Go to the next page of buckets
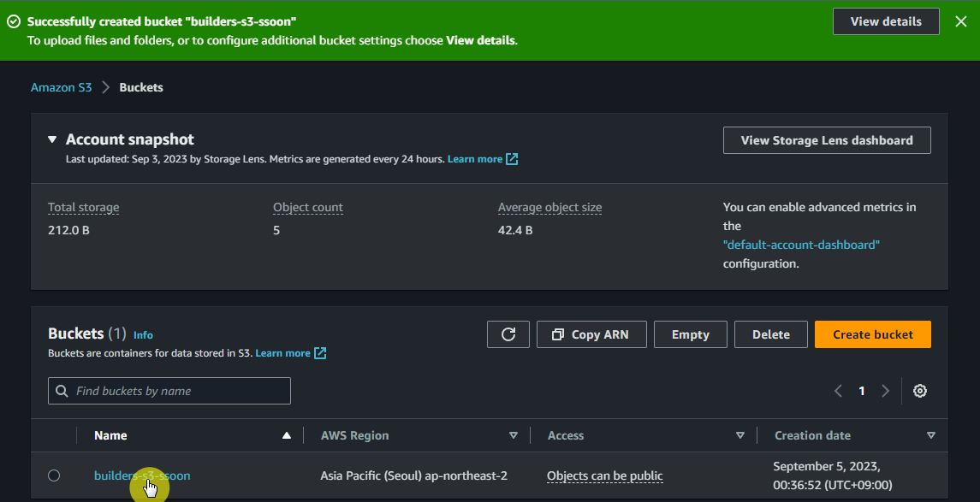This screenshot has width=980, height=502. coord(885,391)
